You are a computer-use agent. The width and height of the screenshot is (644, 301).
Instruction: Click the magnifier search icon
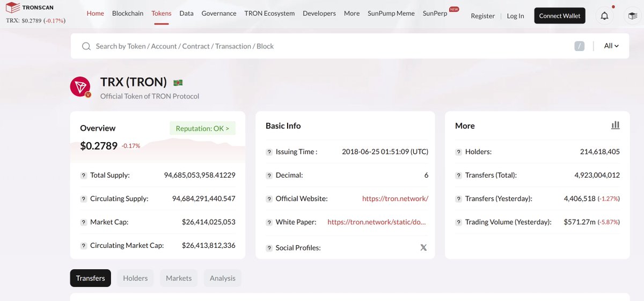pyautogui.click(x=86, y=46)
